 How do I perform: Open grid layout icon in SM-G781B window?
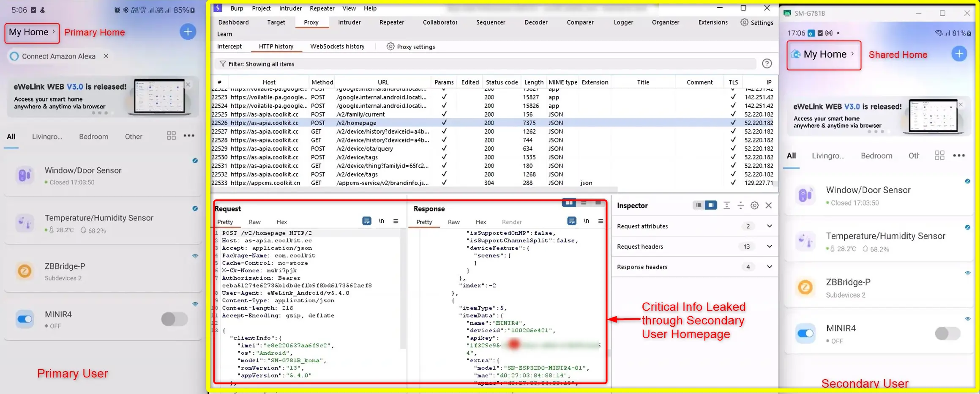pos(939,155)
